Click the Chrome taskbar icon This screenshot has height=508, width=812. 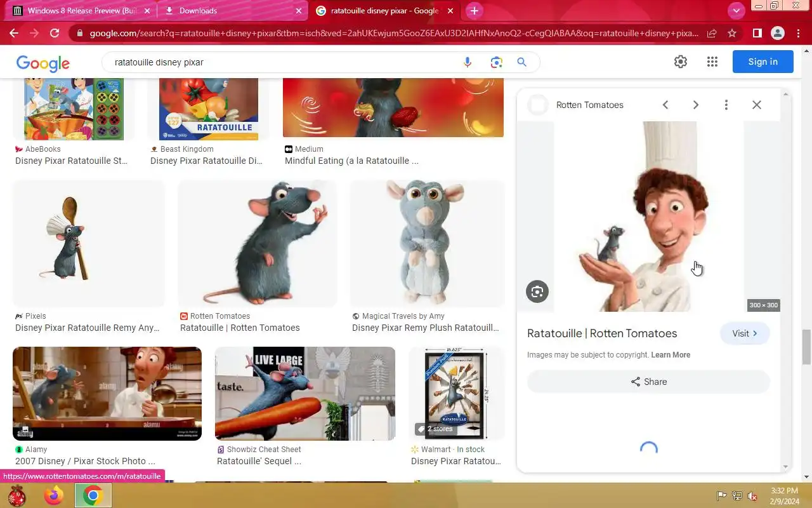[93, 495]
